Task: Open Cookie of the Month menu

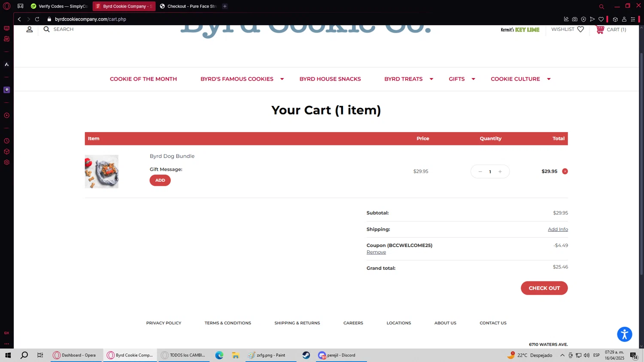Action: (143, 79)
